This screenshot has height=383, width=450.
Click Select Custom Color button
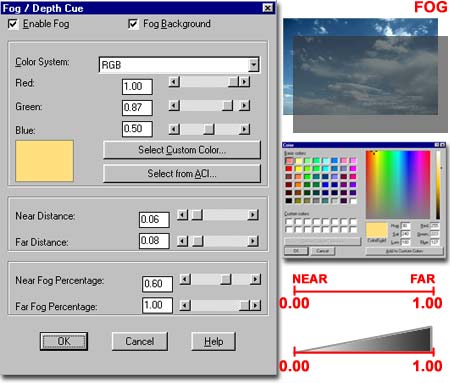[x=182, y=150]
